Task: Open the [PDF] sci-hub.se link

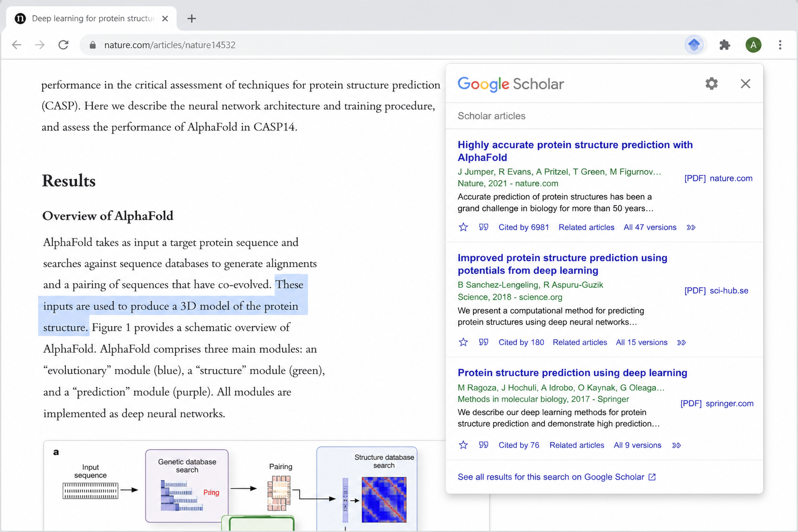Action: [x=716, y=290]
